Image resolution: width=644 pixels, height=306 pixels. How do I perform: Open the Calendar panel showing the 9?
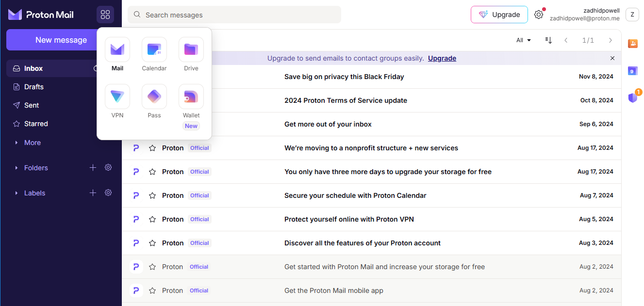[x=633, y=71]
